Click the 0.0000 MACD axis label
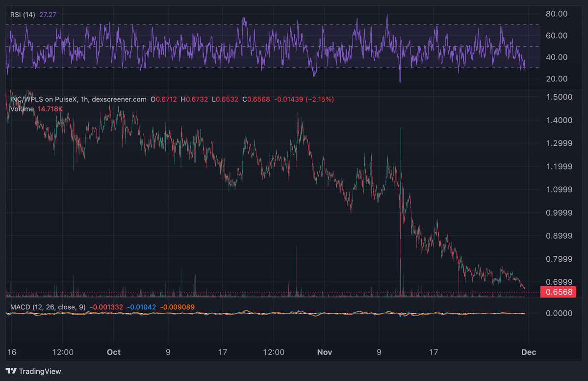588x381 pixels. pyautogui.click(x=559, y=313)
